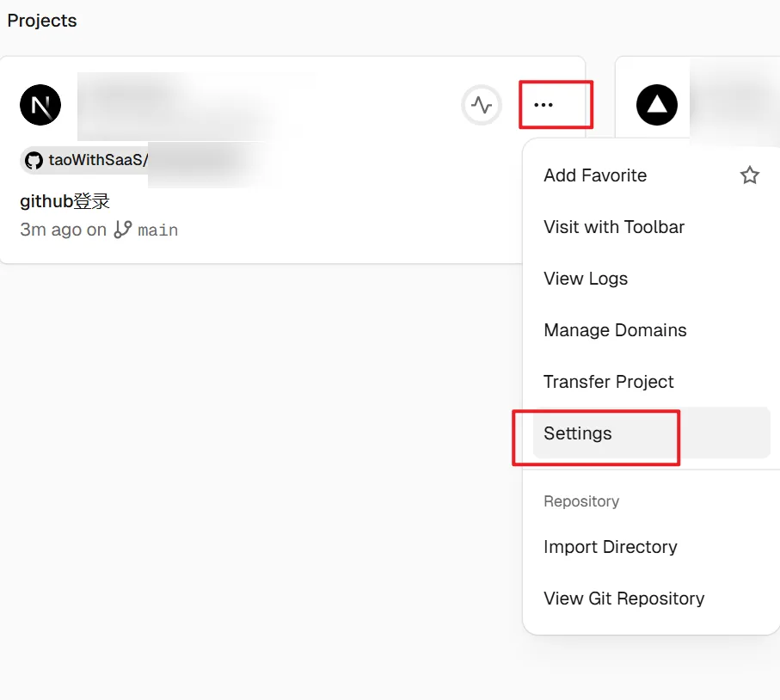Click View Git Repository menu option
Screen dimensions: 780x700
tap(623, 599)
